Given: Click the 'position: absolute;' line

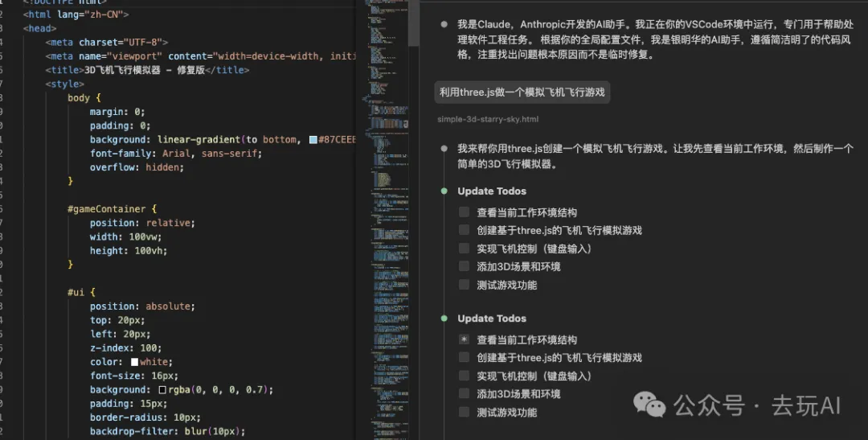Looking at the screenshot, I should point(143,306).
